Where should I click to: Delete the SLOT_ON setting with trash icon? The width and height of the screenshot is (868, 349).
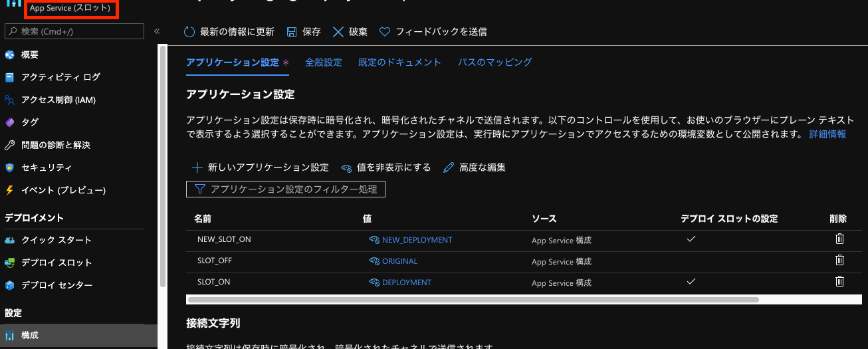click(839, 281)
